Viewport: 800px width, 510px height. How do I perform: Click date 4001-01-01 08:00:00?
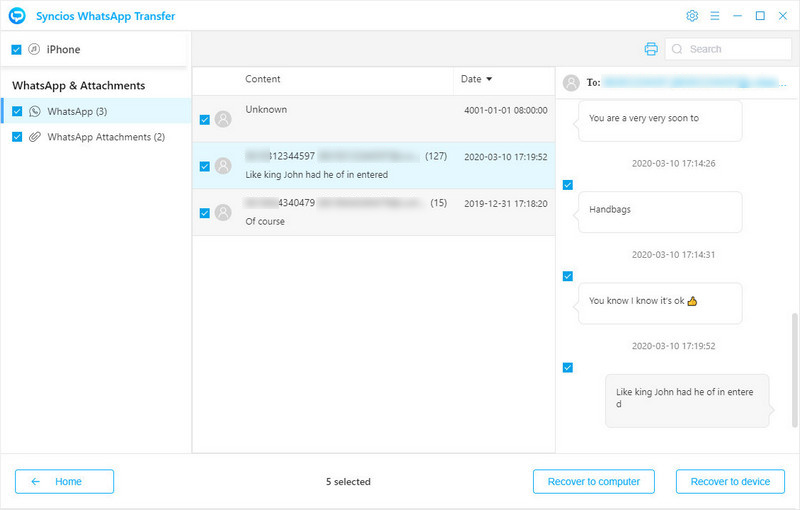coord(506,110)
